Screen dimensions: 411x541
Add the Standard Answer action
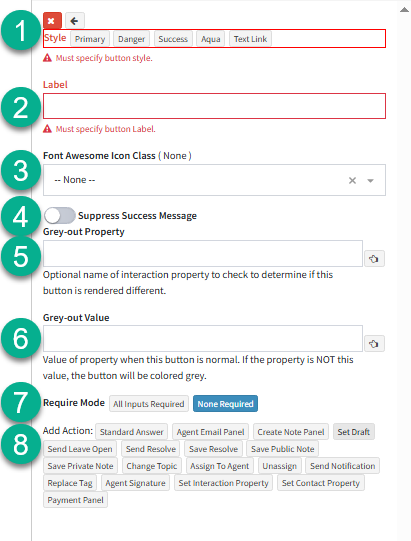[x=131, y=432]
